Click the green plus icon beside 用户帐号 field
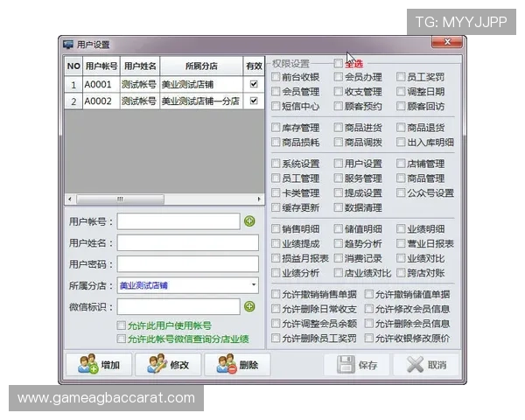The width and height of the screenshot is (525, 420). 249,221
